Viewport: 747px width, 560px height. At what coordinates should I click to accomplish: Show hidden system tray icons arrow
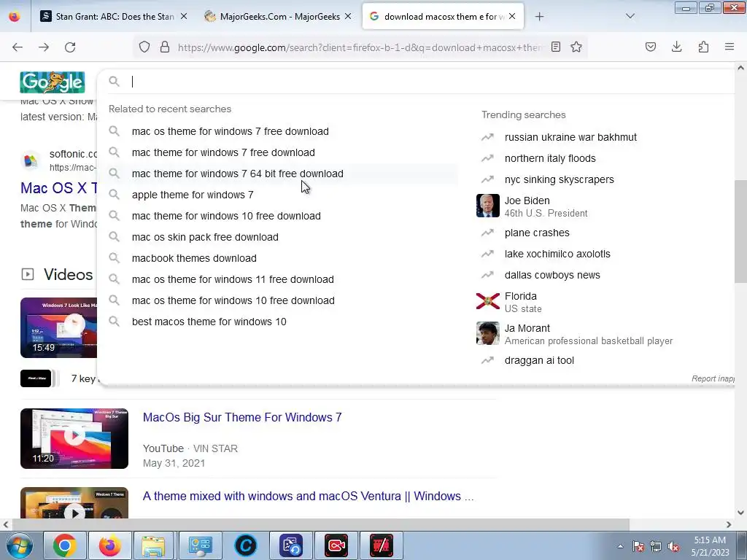[x=620, y=546]
